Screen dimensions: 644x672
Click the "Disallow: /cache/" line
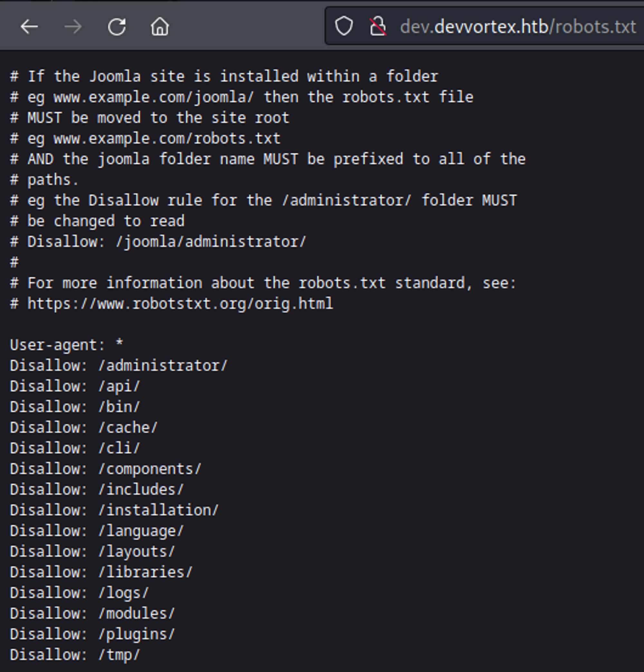pos(84,428)
